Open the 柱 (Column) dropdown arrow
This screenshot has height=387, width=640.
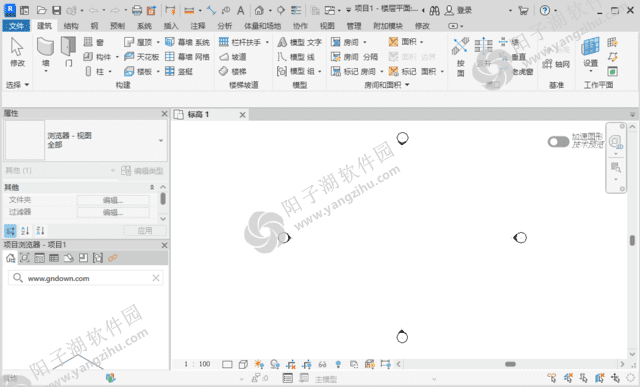(x=110, y=71)
